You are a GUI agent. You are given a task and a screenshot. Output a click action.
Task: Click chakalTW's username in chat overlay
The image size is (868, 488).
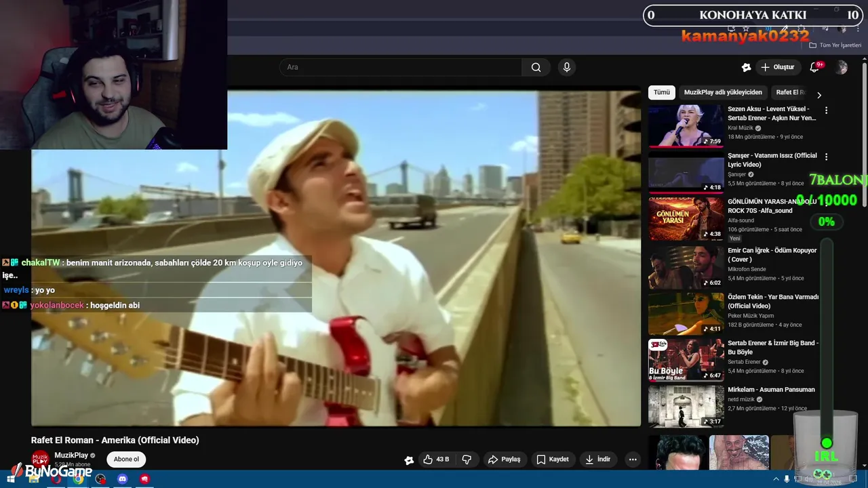tap(41, 263)
